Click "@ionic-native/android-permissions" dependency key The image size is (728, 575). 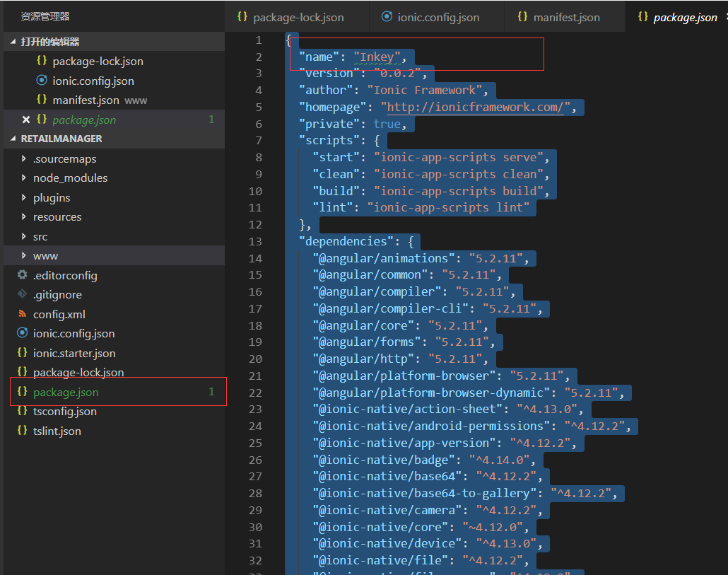pyautogui.click(x=431, y=426)
